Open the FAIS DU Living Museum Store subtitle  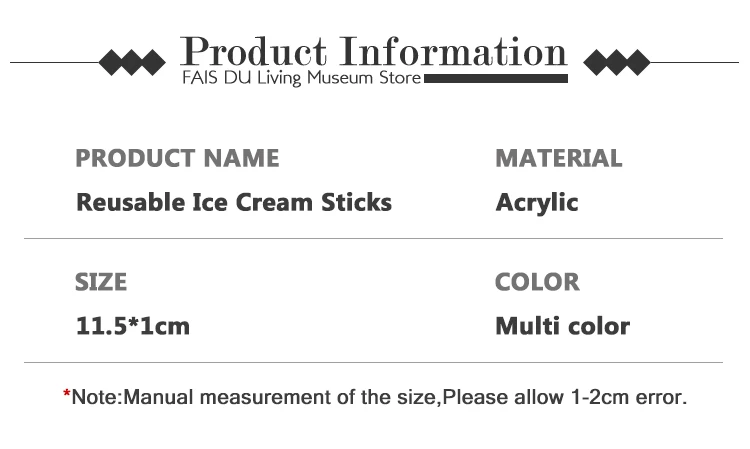coord(300,77)
